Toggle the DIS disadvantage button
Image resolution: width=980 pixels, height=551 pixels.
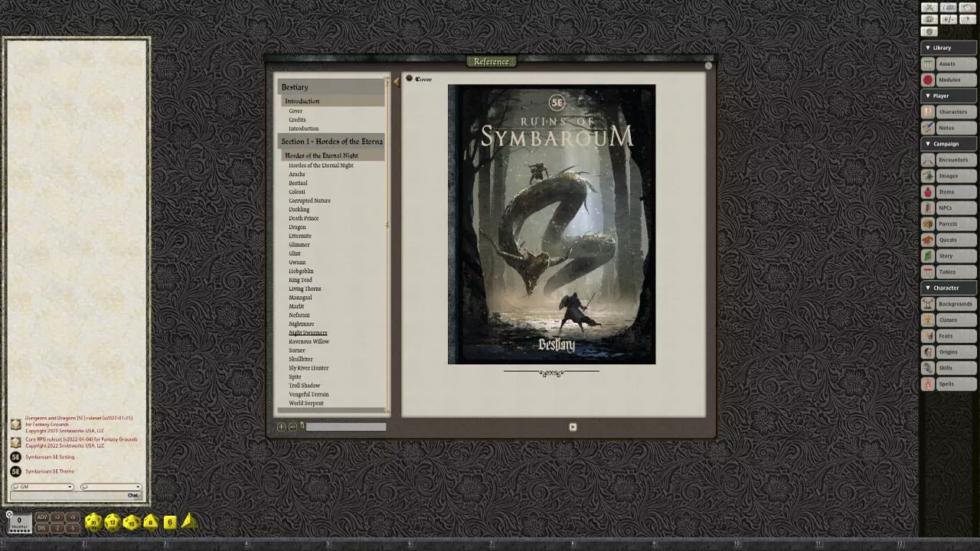coord(42,528)
